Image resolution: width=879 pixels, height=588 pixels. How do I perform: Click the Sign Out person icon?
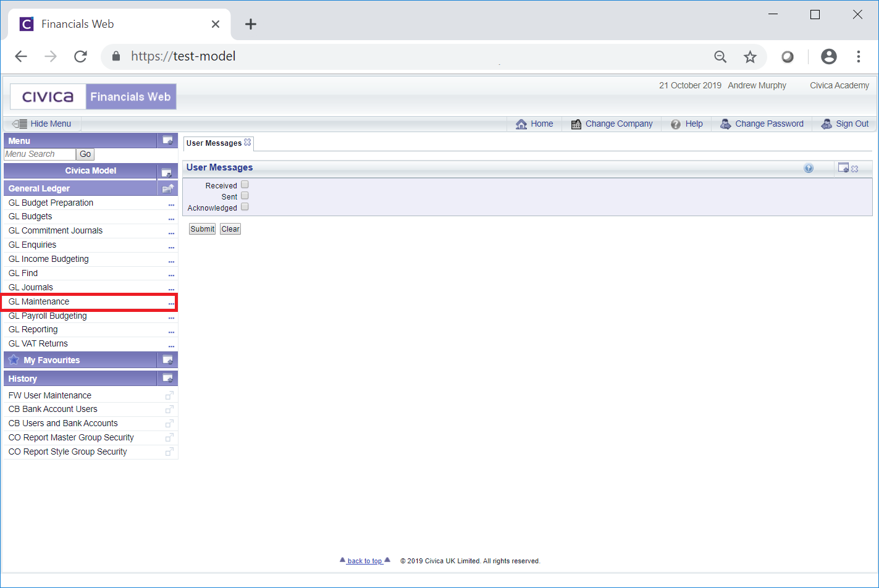[826, 124]
